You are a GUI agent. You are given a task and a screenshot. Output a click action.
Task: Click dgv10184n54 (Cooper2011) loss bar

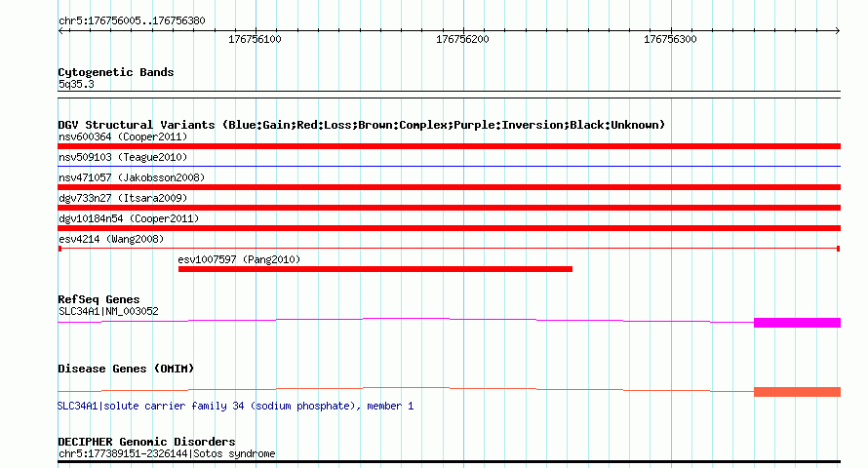click(x=449, y=228)
